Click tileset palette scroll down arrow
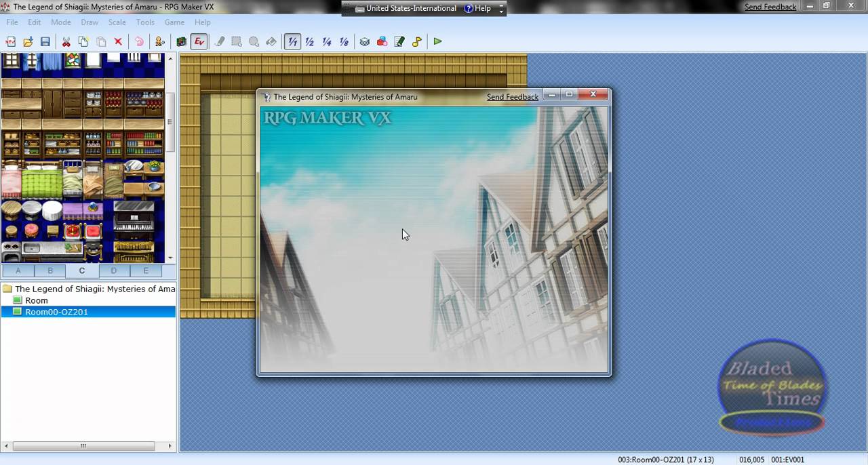 [x=170, y=258]
